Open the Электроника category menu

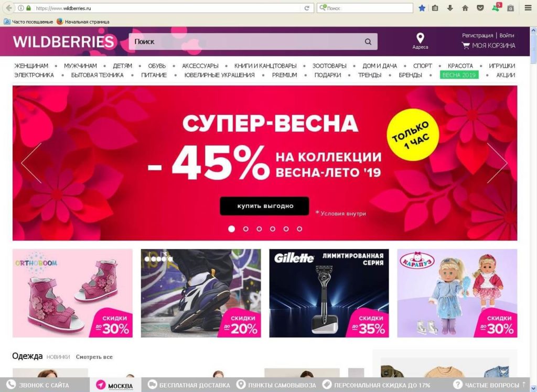(34, 75)
